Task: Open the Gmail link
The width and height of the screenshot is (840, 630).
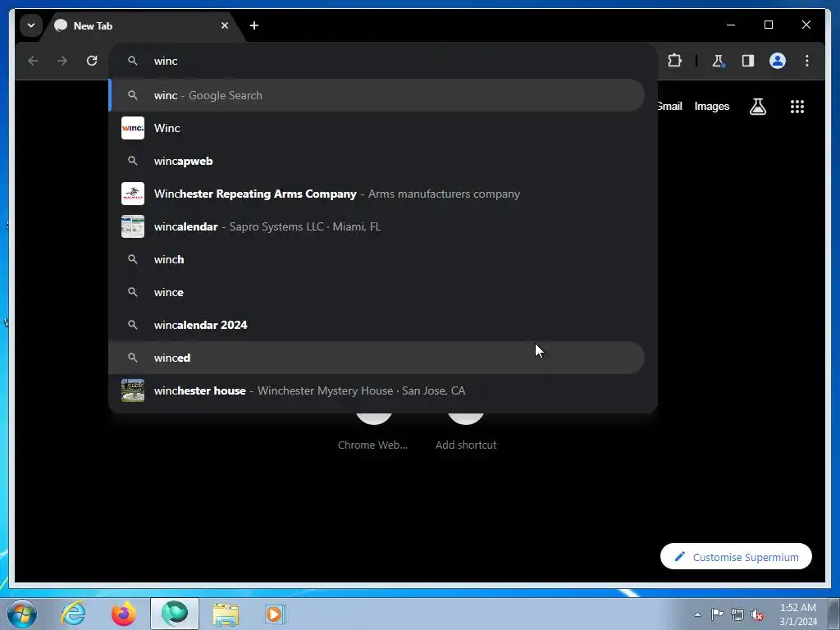Action: click(x=669, y=106)
